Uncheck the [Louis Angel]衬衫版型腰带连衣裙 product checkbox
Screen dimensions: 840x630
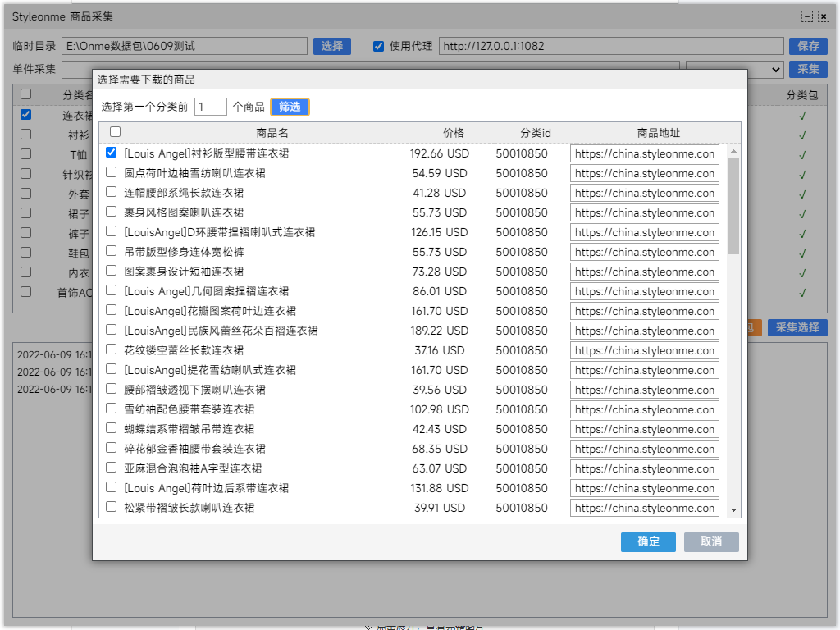[112, 153]
